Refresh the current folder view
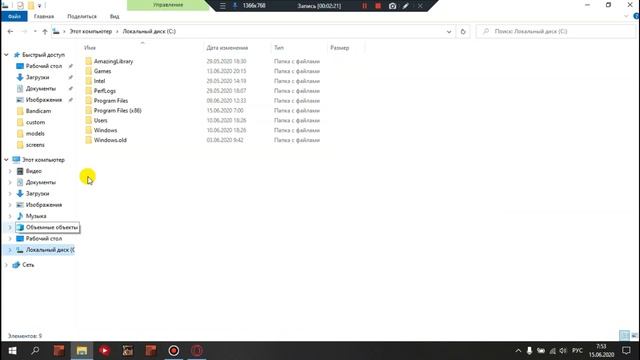Screen dimensions: 640x360 point(463,31)
